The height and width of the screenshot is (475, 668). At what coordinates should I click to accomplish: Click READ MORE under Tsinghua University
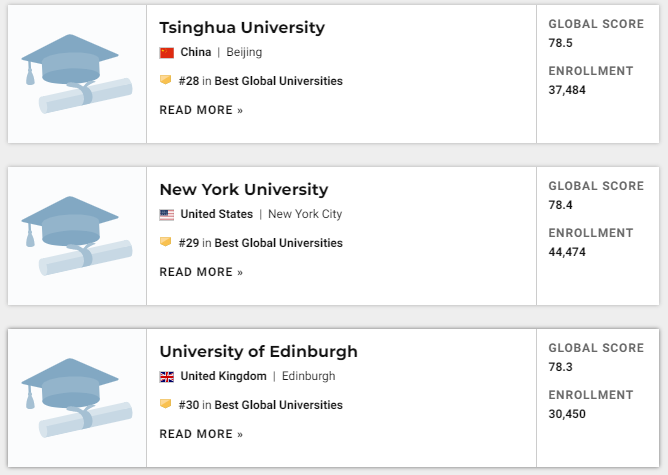click(x=201, y=110)
